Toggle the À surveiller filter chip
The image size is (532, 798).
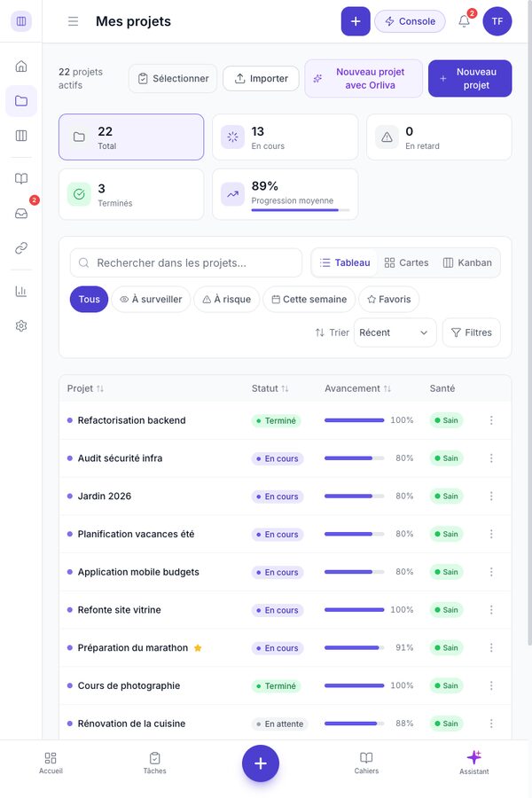pos(151,300)
